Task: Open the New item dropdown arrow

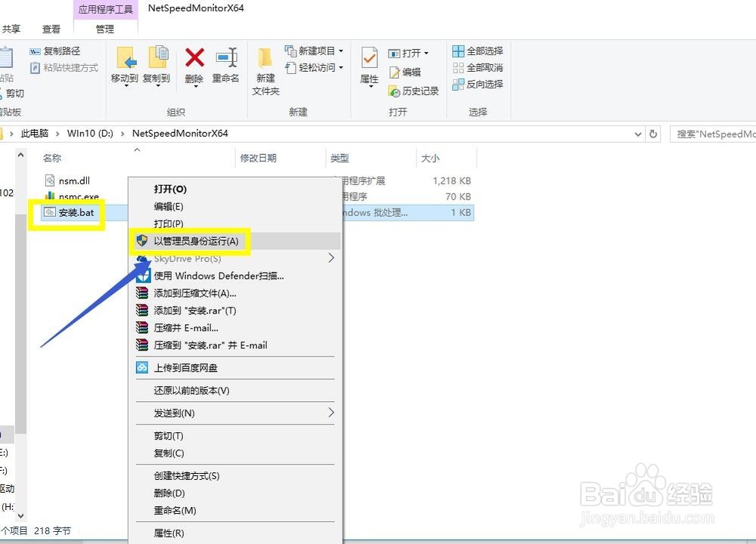Action: 341,51
